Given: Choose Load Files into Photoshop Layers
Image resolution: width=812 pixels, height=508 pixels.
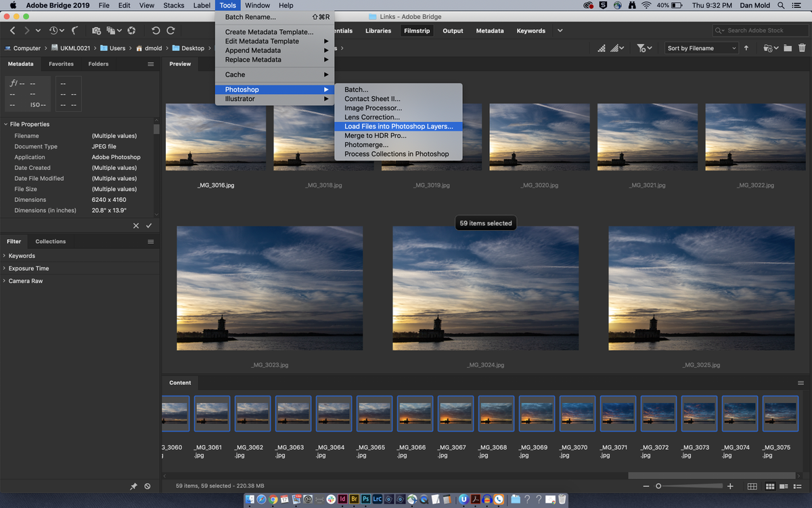Looking at the screenshot, I should coord(399,126).
